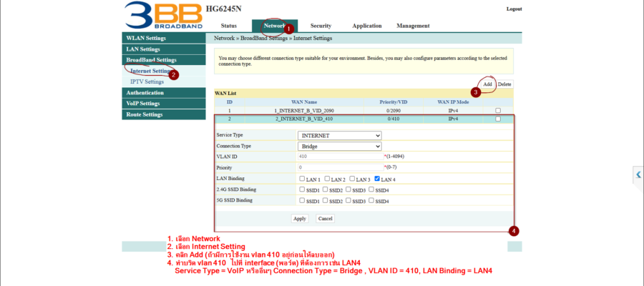Check SSID4 under 5G SSID Binding

tap(371, 201)
